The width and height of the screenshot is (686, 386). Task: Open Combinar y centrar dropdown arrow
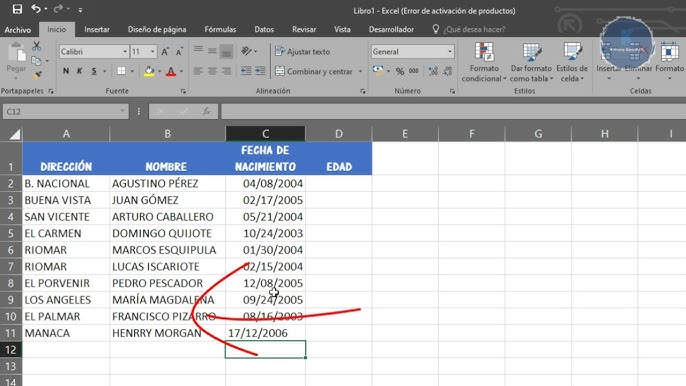pos(360,71)
